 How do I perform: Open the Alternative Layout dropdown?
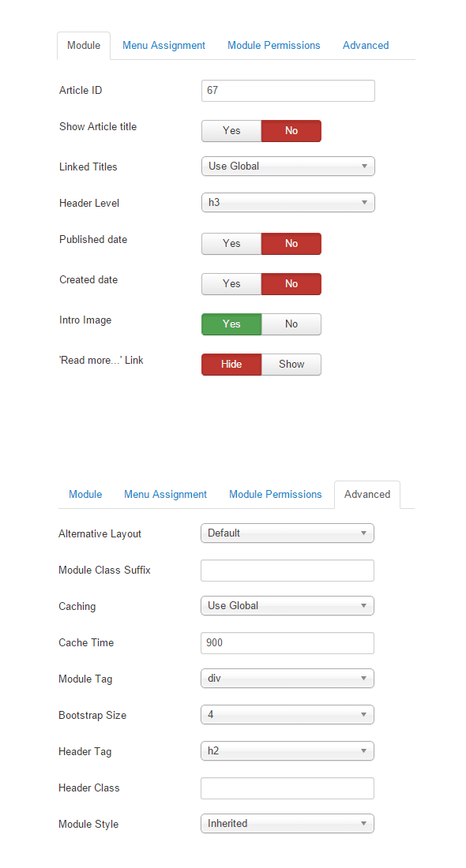point(287,533)
